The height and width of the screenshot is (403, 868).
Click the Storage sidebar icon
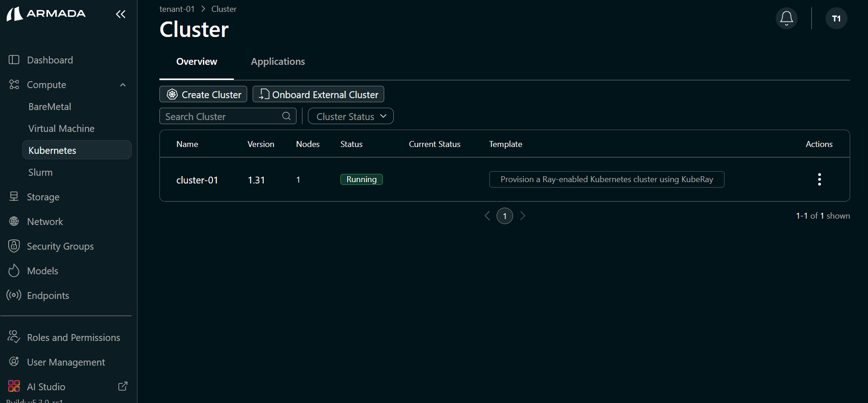tap(14, 197)
